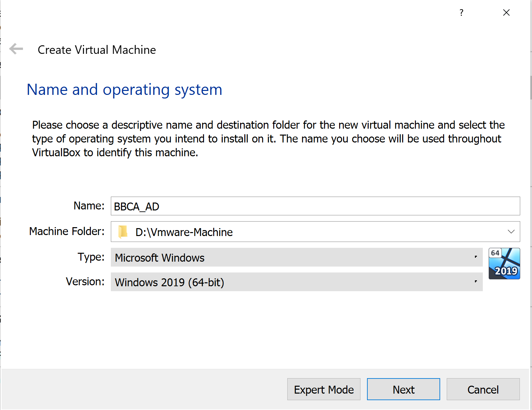Screen dimensions: 532x410
Task: Focus the Name field containing BBCA_AD
Action: pyautogui.click(x=315, y=206)
